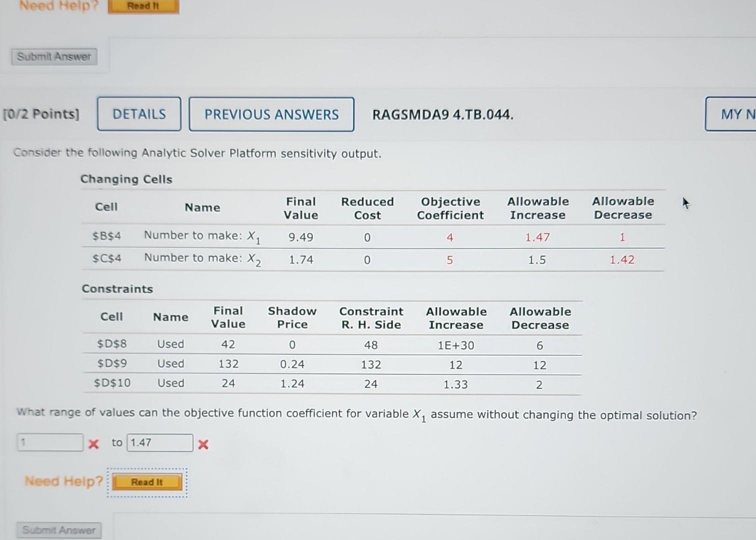
Task: Click the red X beside the 1.47 answer
Action: coord(202,444)
